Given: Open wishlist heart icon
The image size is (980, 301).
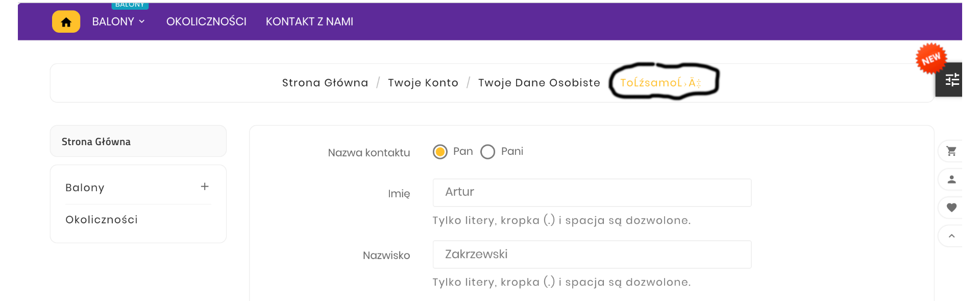Looking at the screenshot, I should (x=951, y=207).
